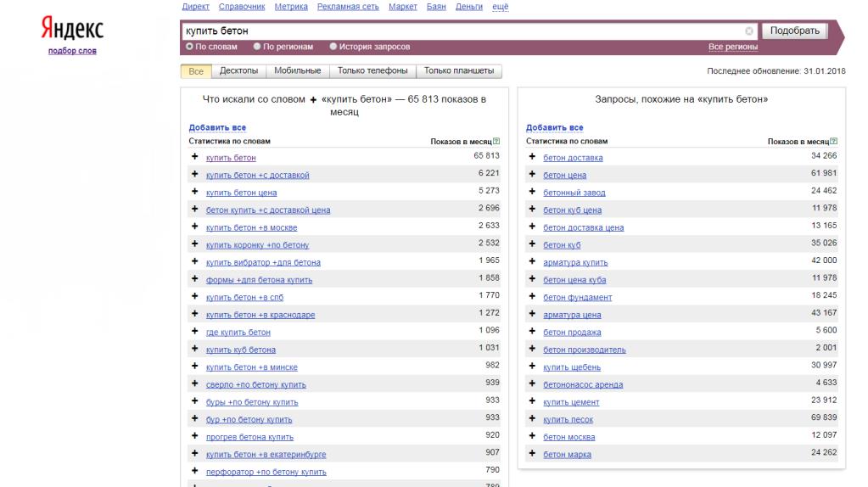868x487 pixels.
Task: Open similar query 'купить цемент'
Action: point(571,402)
